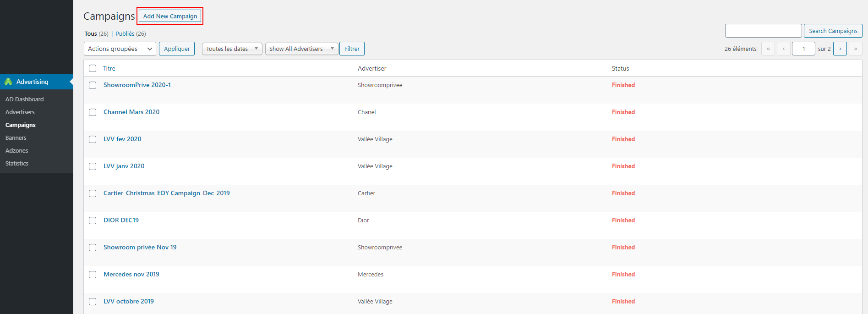
Task: Open Adzones submenu item
Action: pyautogui.click(x=17, y=150)
